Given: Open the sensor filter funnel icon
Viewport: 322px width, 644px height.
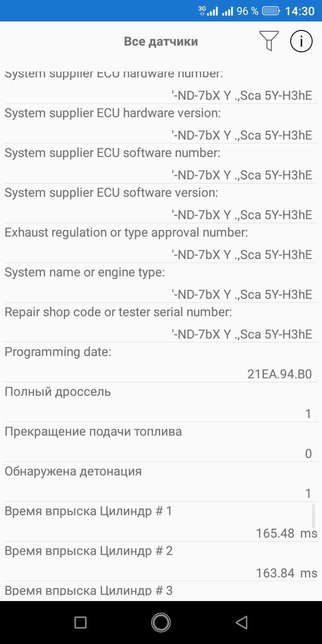Looking at the screenshot, I should (x=269, y=41).
